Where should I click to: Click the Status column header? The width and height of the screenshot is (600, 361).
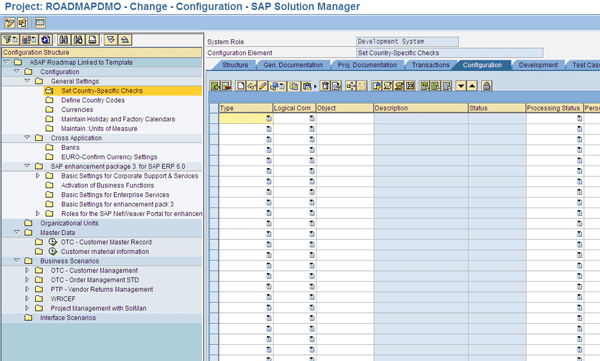pyautogui.click(x=497, y=108)
